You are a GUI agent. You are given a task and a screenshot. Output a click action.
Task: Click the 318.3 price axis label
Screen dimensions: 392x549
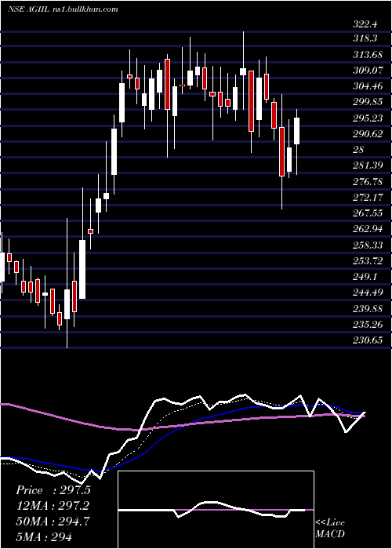coord(365,38)
